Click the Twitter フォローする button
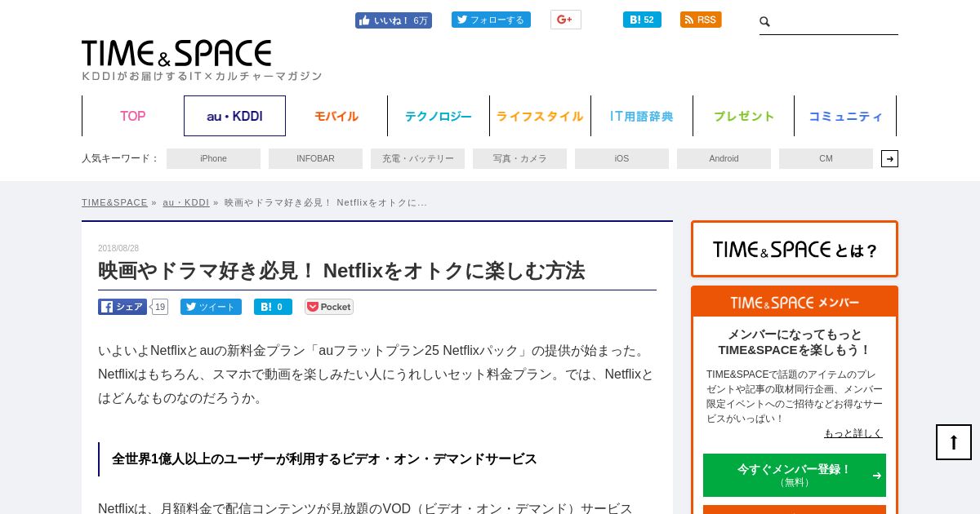 coord(491,20)
